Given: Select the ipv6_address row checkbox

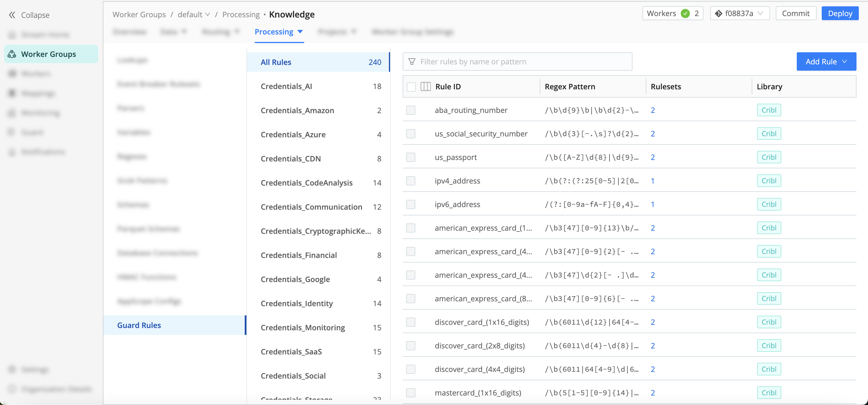Looking at the screenshot, I should (x=410, y=205).
